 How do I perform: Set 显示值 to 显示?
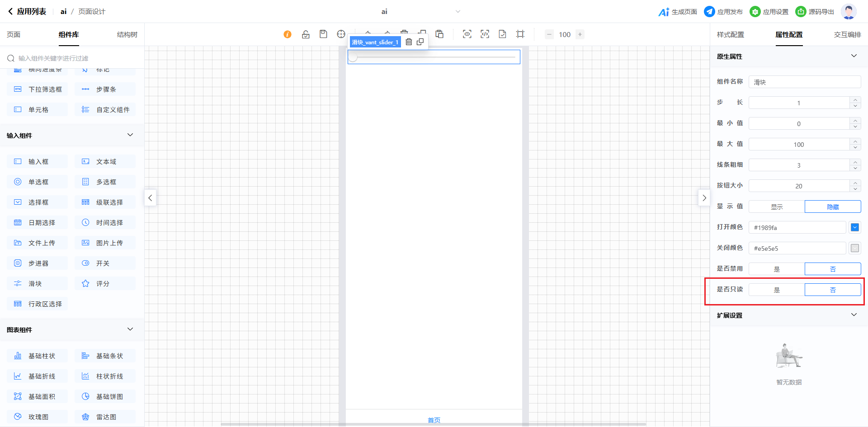coord(777,206)
